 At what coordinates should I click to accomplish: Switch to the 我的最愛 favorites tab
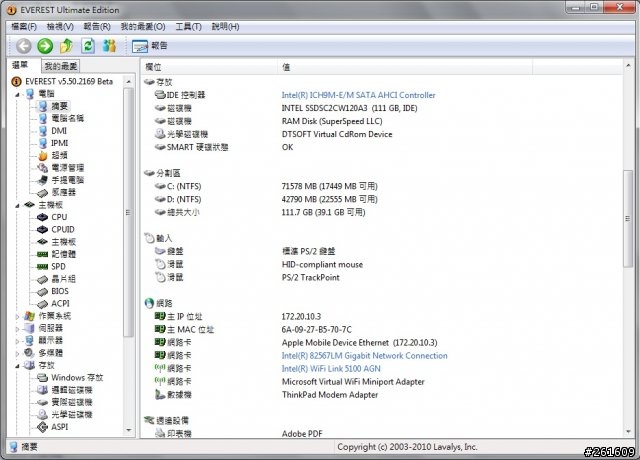tap(60, 66)
